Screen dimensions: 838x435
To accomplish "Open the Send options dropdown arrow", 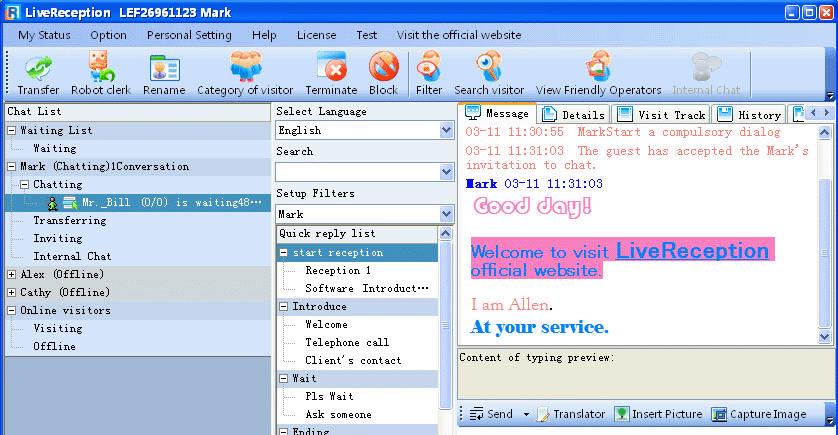I will 526,414.
